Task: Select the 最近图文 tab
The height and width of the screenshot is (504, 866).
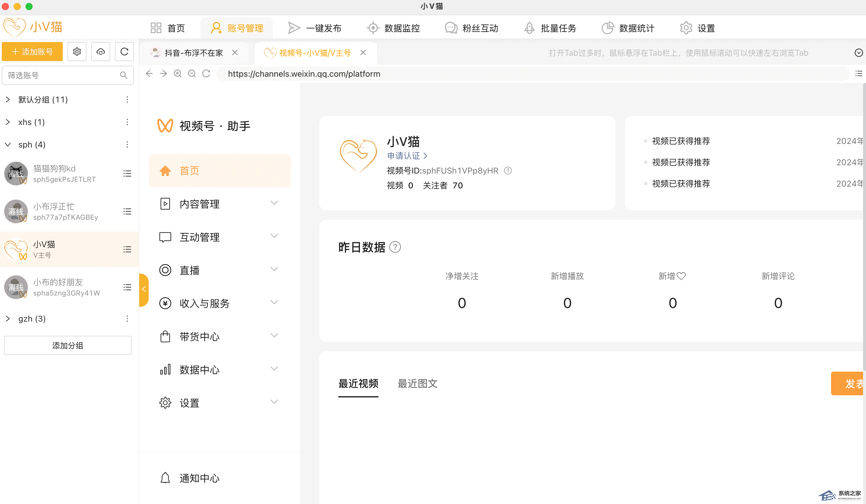Action: coord(418,383)
